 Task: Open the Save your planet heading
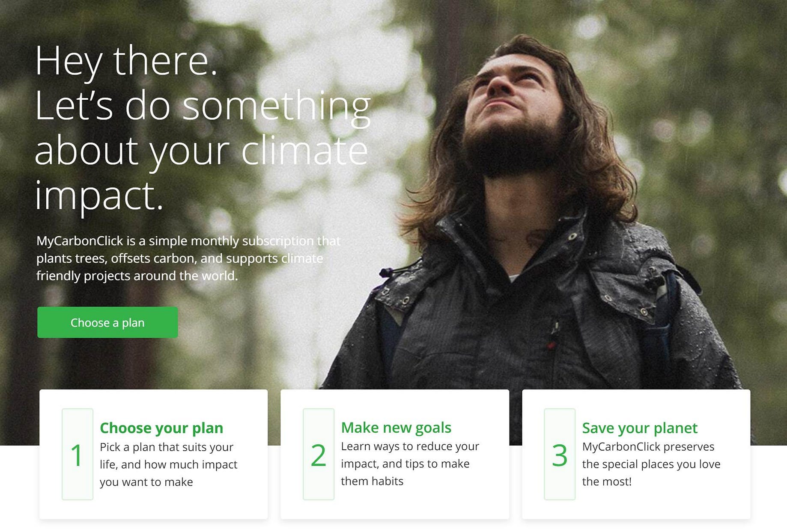[x=640, y=428]
